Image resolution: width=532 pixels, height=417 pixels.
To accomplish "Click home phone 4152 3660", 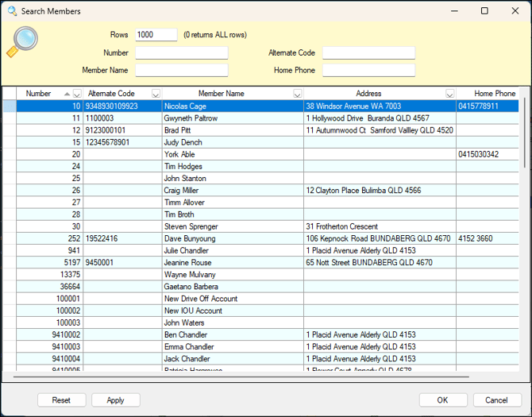I will coord(476,238).
